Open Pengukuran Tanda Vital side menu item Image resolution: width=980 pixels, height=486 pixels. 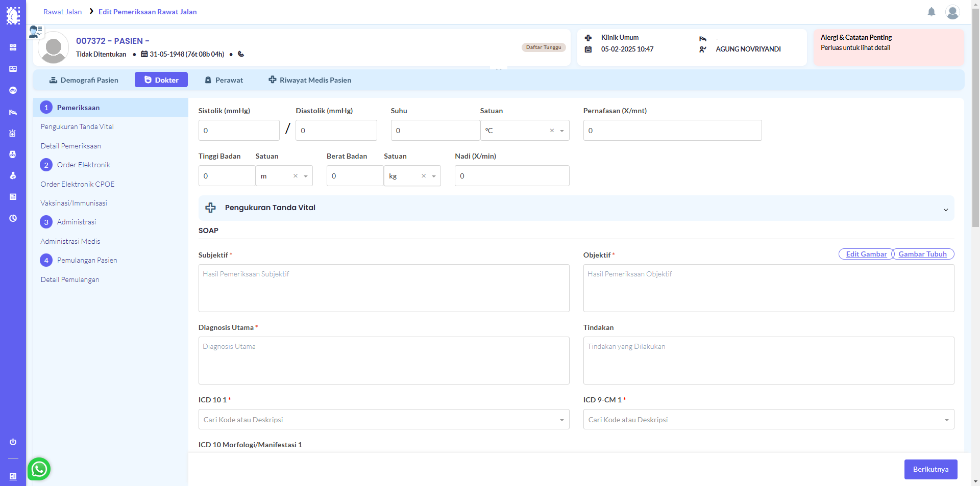pos(77,126)
